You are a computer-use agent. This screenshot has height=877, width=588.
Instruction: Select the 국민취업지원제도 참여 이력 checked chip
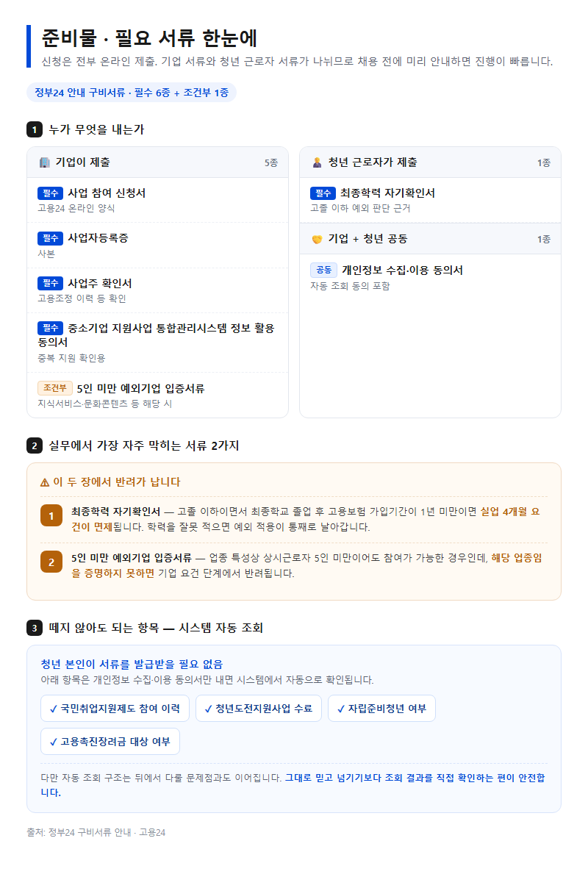point(115,709)
